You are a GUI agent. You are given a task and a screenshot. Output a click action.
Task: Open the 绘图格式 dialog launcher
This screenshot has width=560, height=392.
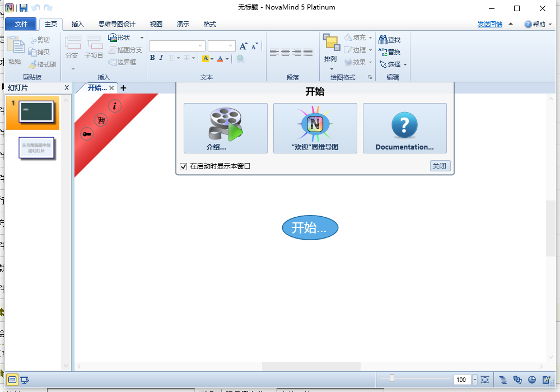[x=370, y=77]
